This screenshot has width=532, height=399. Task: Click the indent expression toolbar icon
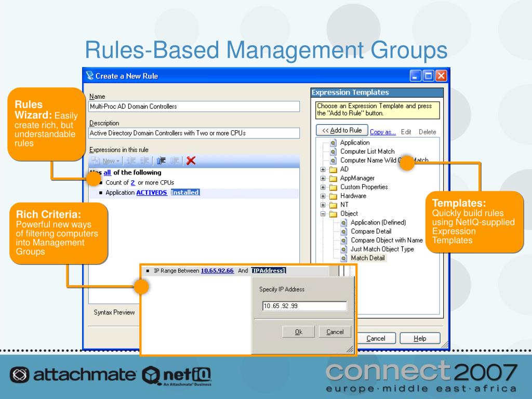tap(145, 161)
